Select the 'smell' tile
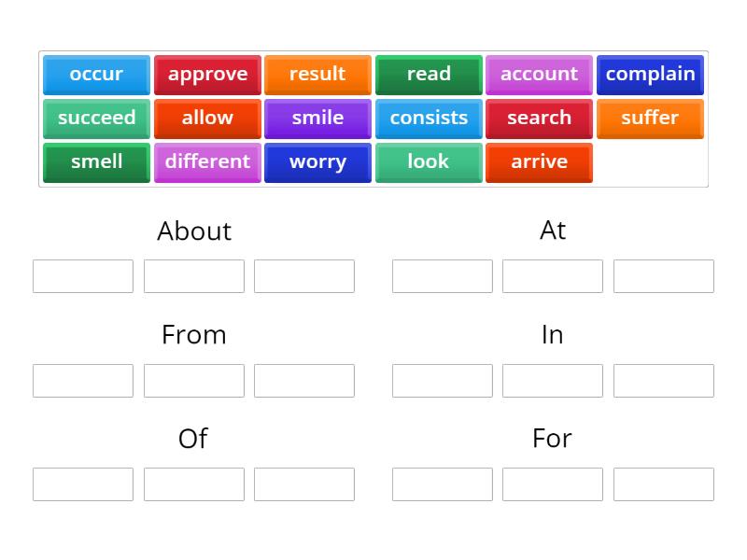The width and height of the screenshot is (747, 560). click(96, 162)
